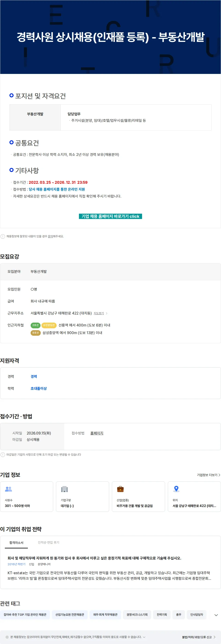Expand the related tags list chevron

point(216,615)
